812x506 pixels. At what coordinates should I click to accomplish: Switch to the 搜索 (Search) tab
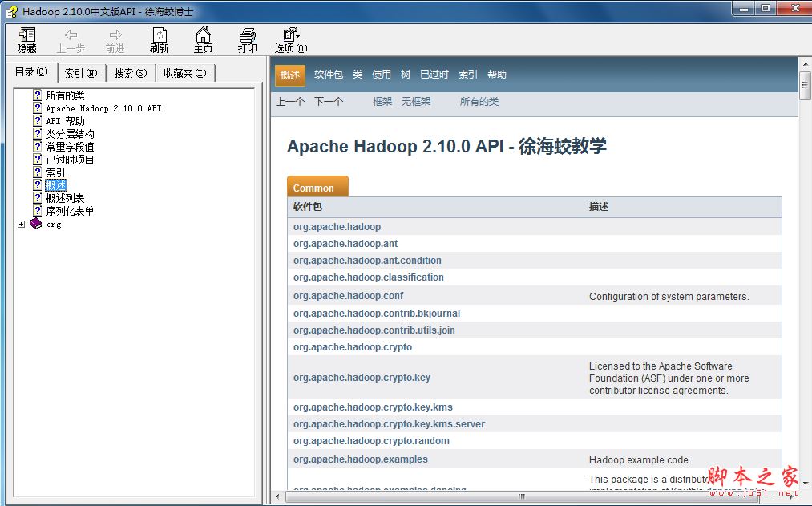[x=131, y=73]
